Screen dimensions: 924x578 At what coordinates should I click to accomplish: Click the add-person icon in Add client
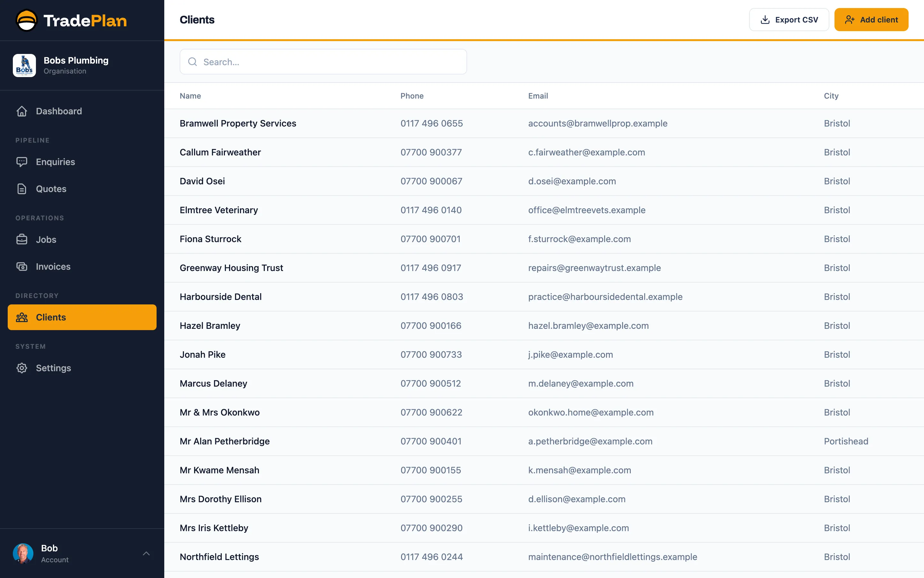click(x=850, y=20)
